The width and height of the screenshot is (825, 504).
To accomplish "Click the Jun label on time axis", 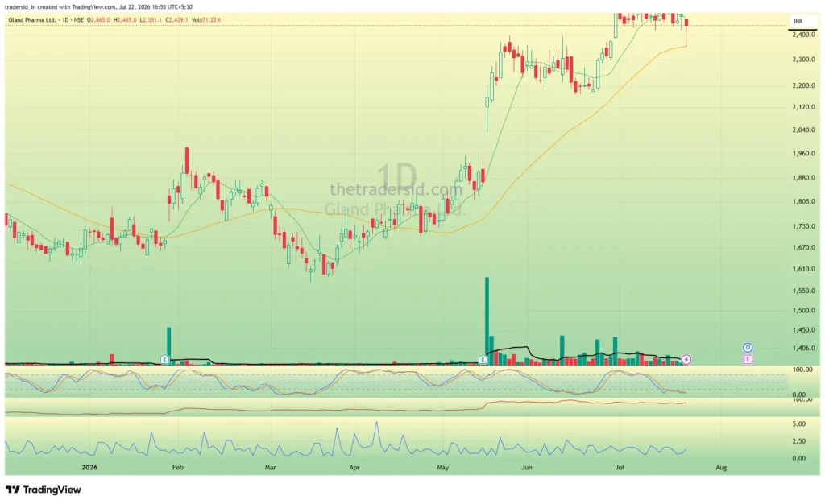I will click(x=527, y=467).
